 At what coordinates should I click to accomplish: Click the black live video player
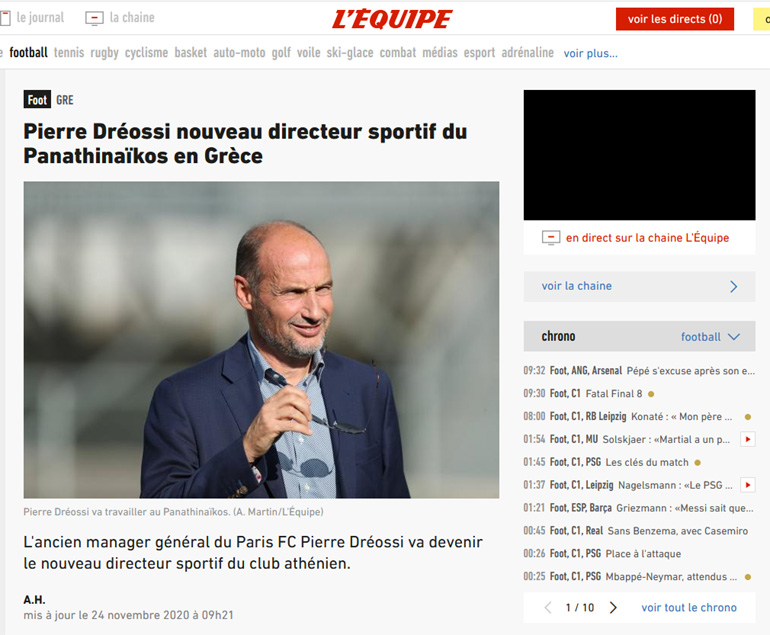tap(639, 155)
